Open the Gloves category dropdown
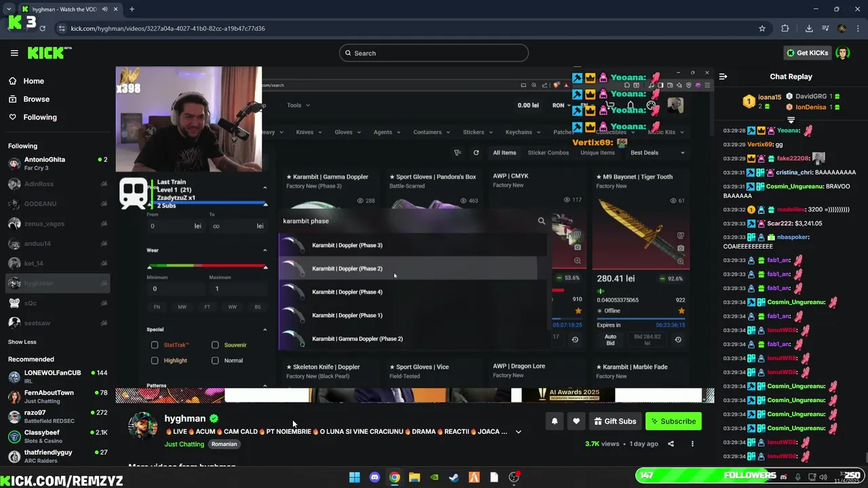The height and width of the screenshot is (488, 868). [x=347, y=132]
